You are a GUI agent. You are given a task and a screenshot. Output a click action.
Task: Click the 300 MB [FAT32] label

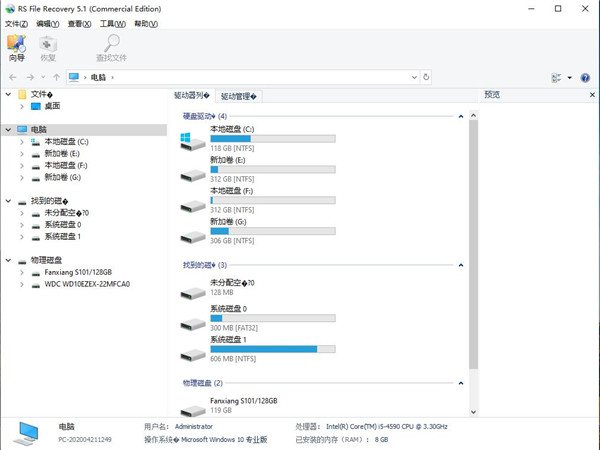pyautogui.click(x=234, y=328)
